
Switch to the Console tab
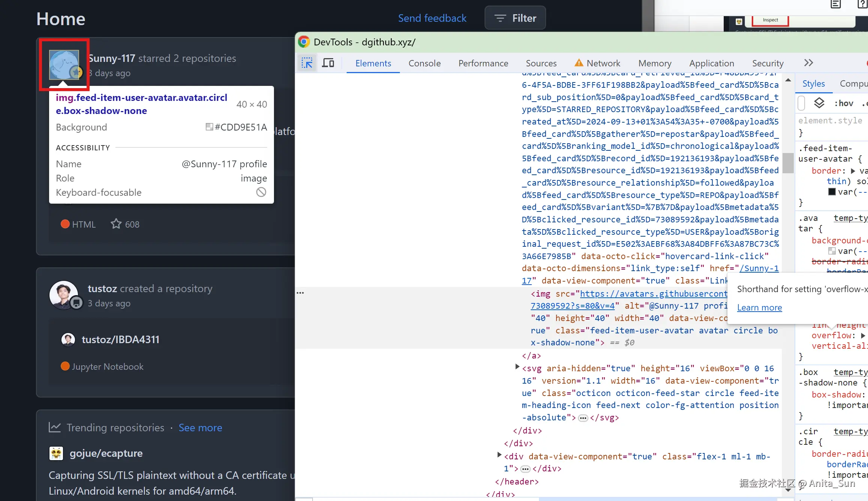pyautogui.click(x=424, y=63)
